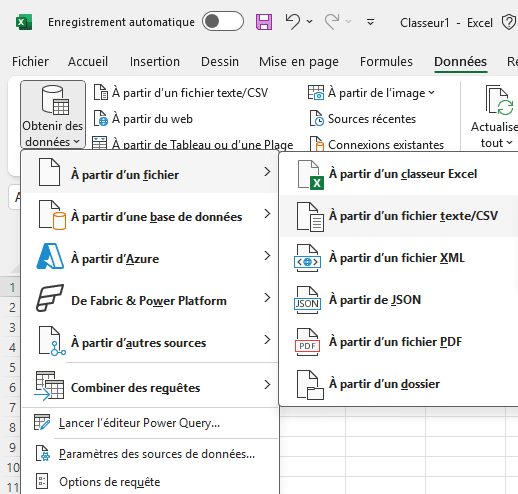Switch to the Insertion tab

[155, 62]
